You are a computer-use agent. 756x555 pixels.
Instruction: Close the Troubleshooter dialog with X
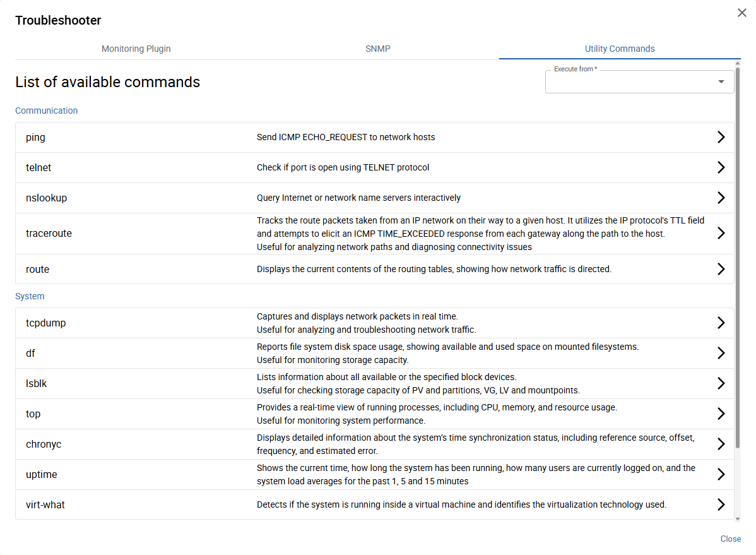[741, 13]
